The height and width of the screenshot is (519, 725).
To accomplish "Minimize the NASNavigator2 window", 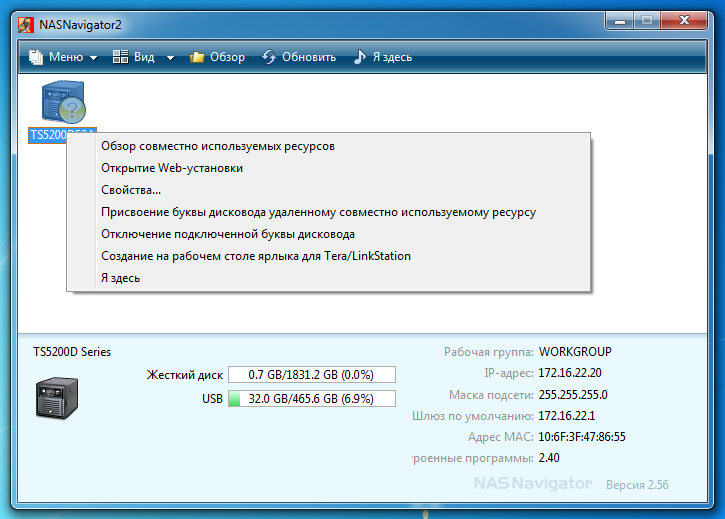I will (x=620, y=20).
